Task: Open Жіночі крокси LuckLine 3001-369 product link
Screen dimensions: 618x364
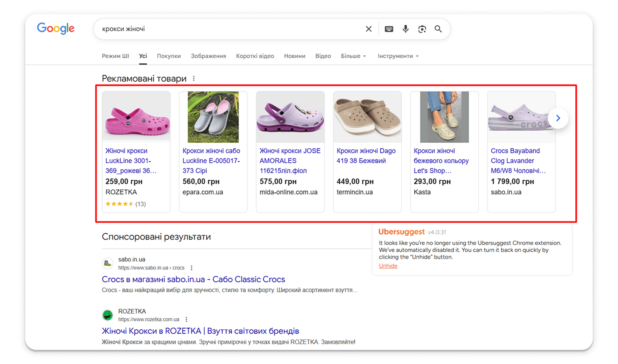Action: [131, 161]
